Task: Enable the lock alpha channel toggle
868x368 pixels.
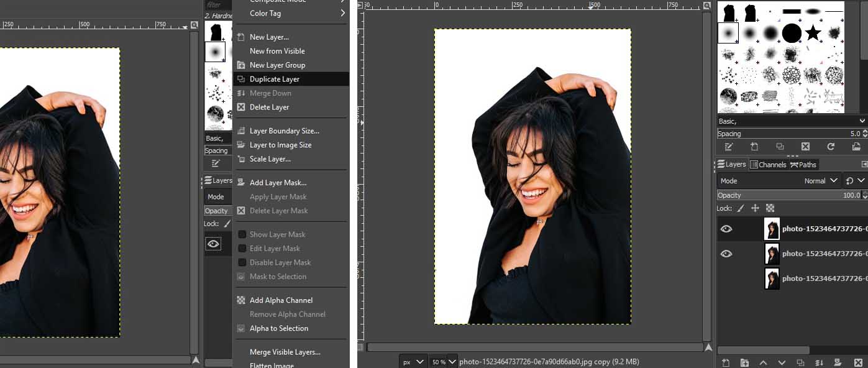Action: tap(770, 208)
